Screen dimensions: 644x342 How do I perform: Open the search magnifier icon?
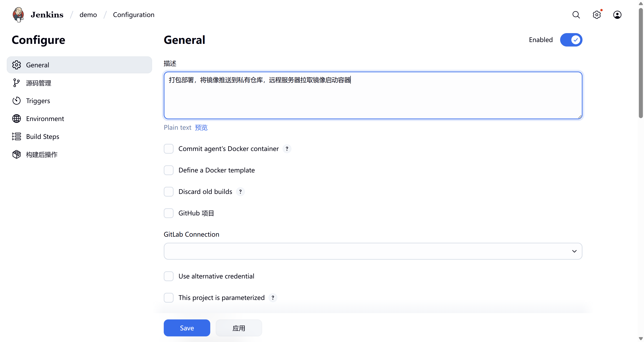click(x=576, y=15)
